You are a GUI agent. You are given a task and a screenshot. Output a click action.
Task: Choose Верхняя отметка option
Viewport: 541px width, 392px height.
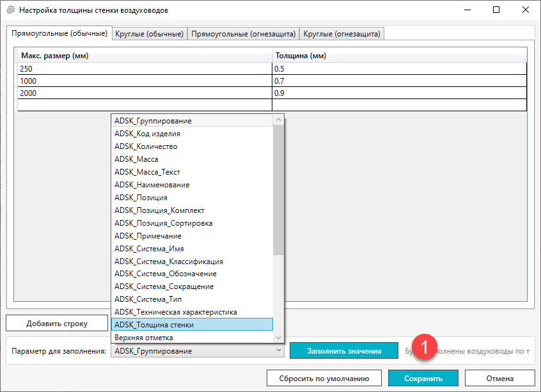pyautogui.click(x=192, y=337)
